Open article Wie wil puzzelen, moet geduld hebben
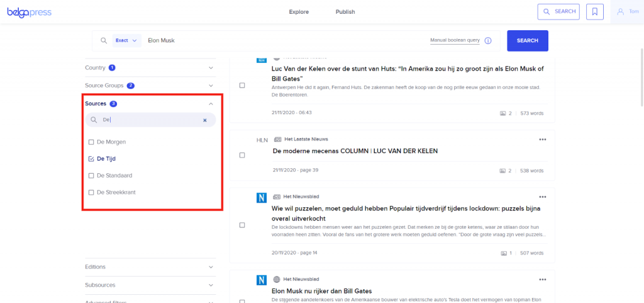Viewport: 644px width, 303px height. click(x=406, y=214)
